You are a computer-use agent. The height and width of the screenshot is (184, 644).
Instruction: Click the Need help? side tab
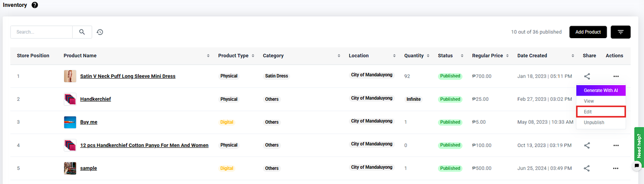(x=639, y=145)
